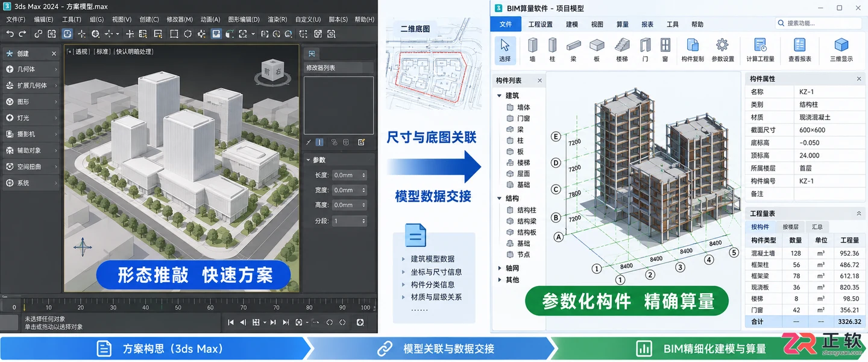The height and width of the screenshot is (362, 868).
Task: Switch to 汇总 tab in 工程量表
Action: (x=817, y=227)
